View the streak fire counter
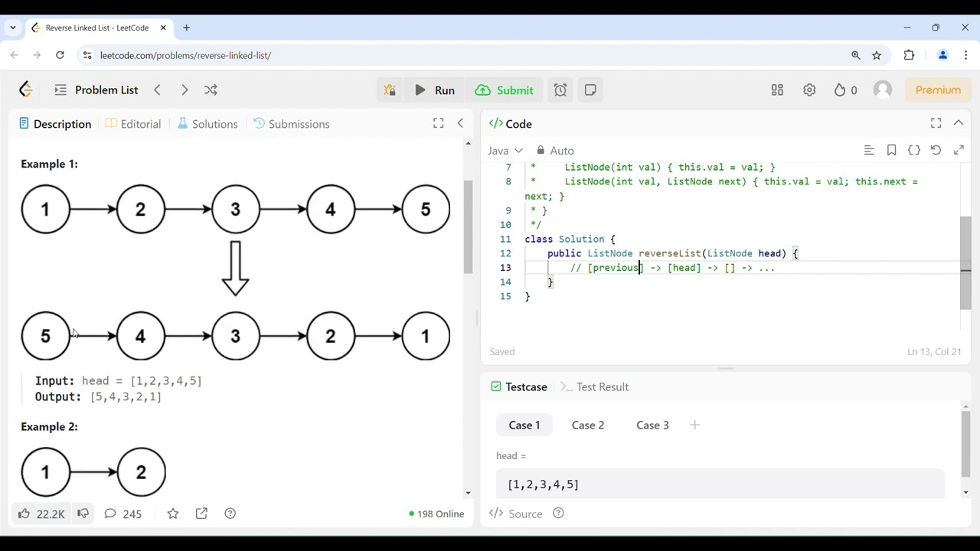The height and width of the screenshot is (551, 980). point(845,90)
